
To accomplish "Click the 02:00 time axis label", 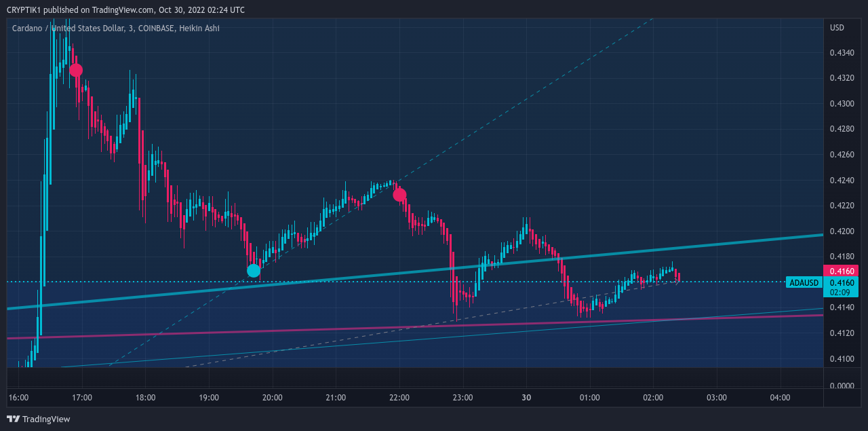I will (654, 398).
